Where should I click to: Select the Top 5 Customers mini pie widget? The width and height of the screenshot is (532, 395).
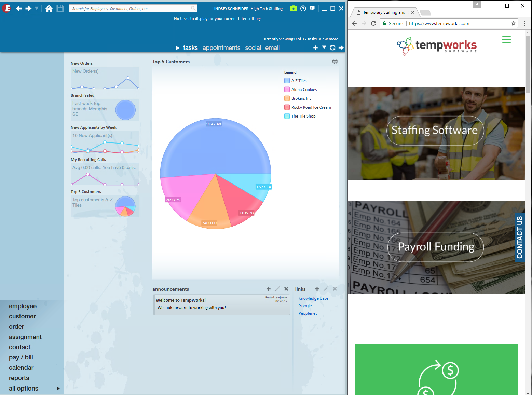point(105,206)
